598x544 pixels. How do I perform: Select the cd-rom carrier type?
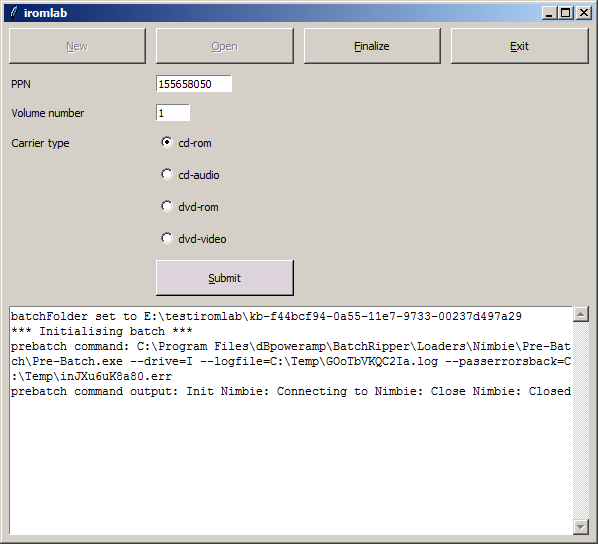(x=186, y=143)
